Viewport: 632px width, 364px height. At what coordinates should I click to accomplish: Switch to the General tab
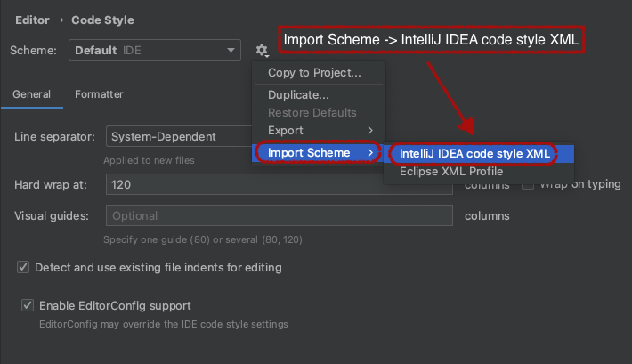(x=31, y=93)
